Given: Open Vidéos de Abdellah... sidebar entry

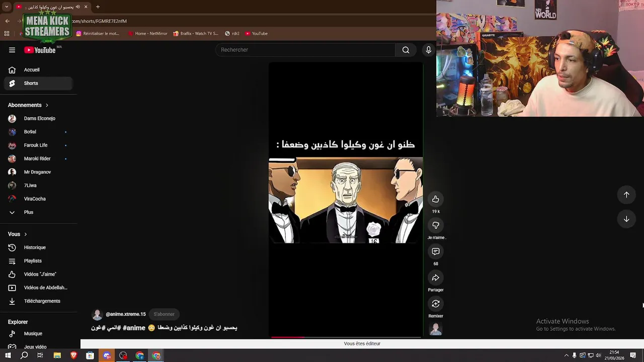Looking at the screenshot, I should [x=38, y=288].
